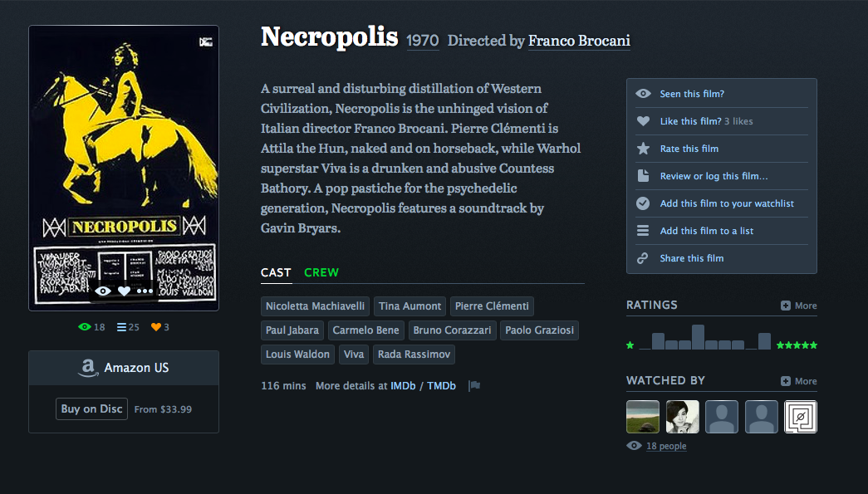
Task: Click the five green stars in ratings
Action: tap(797, 345)
